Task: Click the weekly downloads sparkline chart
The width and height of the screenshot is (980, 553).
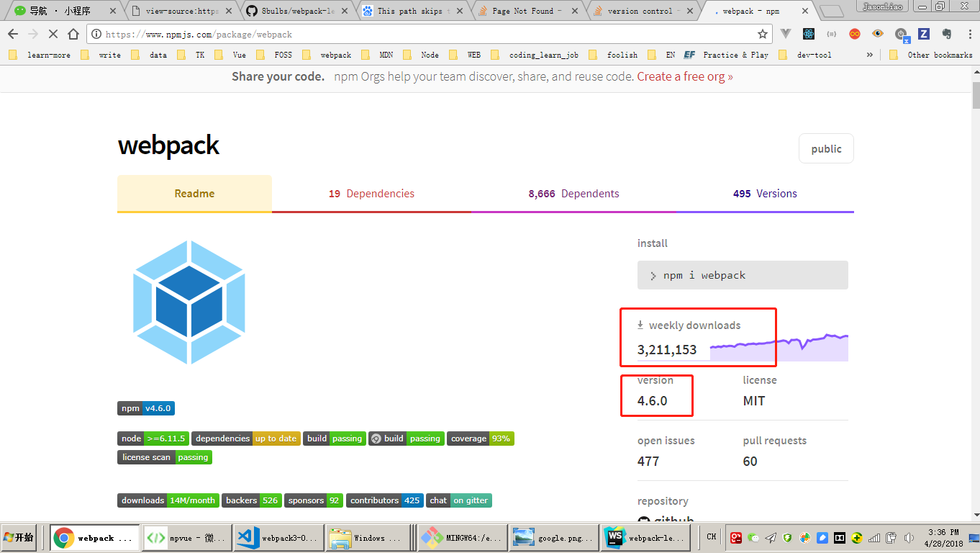Action: 779,347
